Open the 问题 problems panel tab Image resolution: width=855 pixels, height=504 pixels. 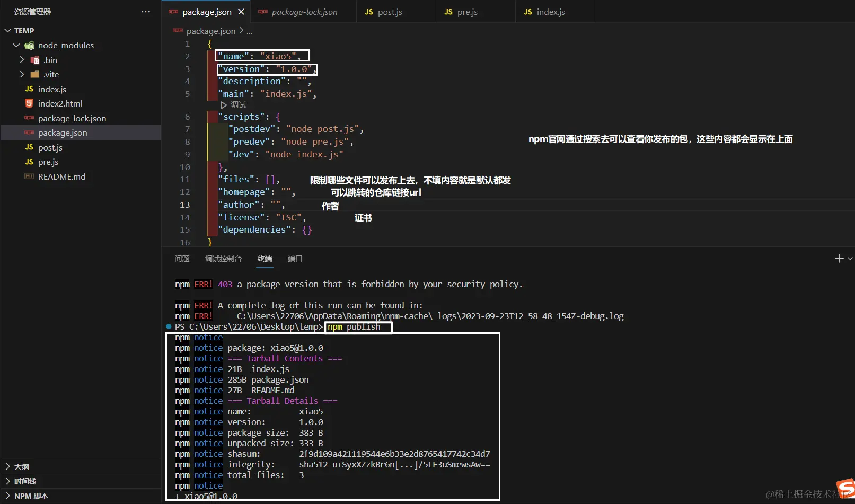click(182, 259)
